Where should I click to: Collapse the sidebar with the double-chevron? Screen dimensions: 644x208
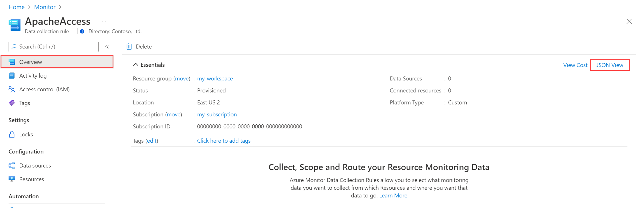click(x=107, y=47)
